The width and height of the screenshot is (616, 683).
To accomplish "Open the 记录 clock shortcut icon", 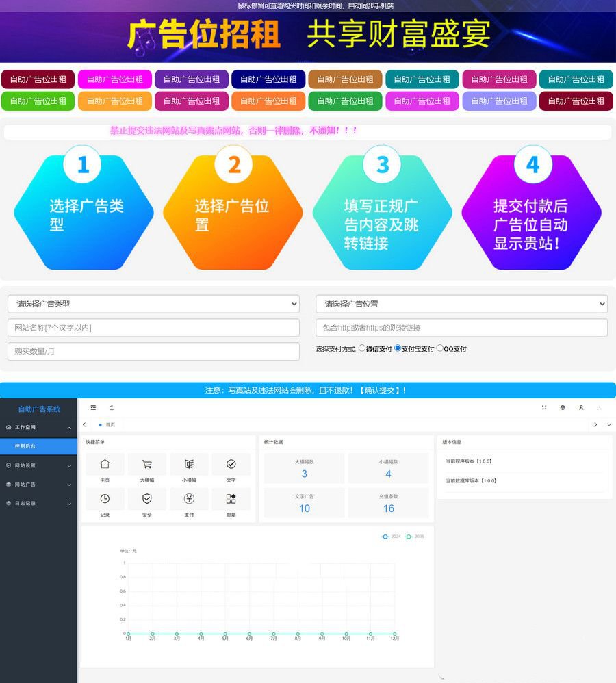I will pyautogui.click(x=105, y=499).
